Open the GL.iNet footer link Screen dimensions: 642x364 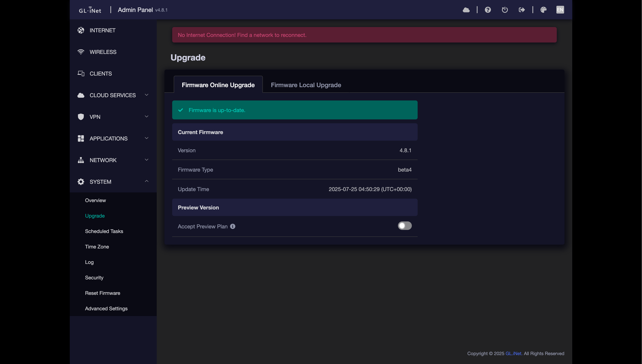(x=514, y=354)
